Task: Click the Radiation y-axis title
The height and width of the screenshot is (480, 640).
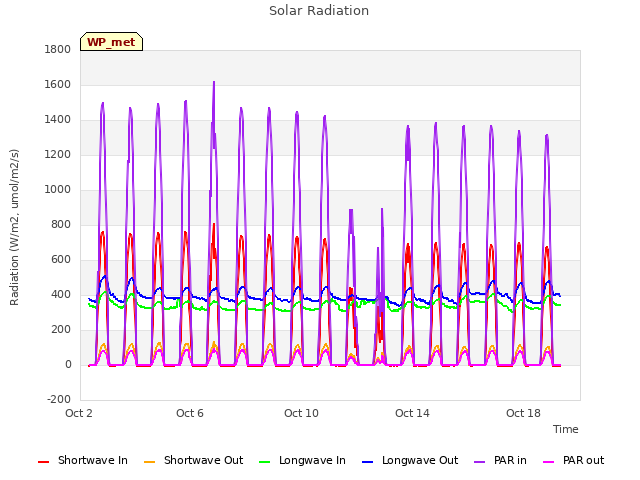Action: pyautogui.click(x=14, y=227)
